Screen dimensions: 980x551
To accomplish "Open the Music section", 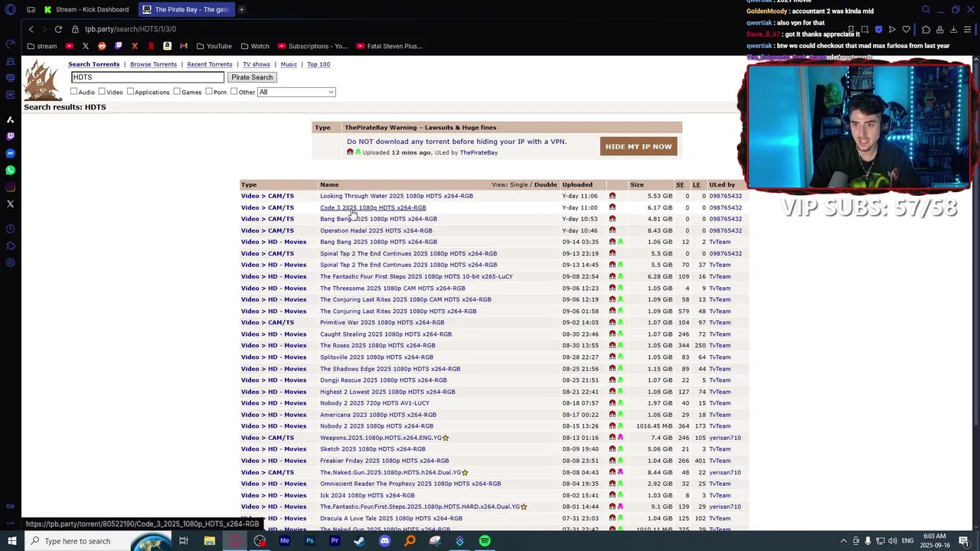I will coord(289,64).
